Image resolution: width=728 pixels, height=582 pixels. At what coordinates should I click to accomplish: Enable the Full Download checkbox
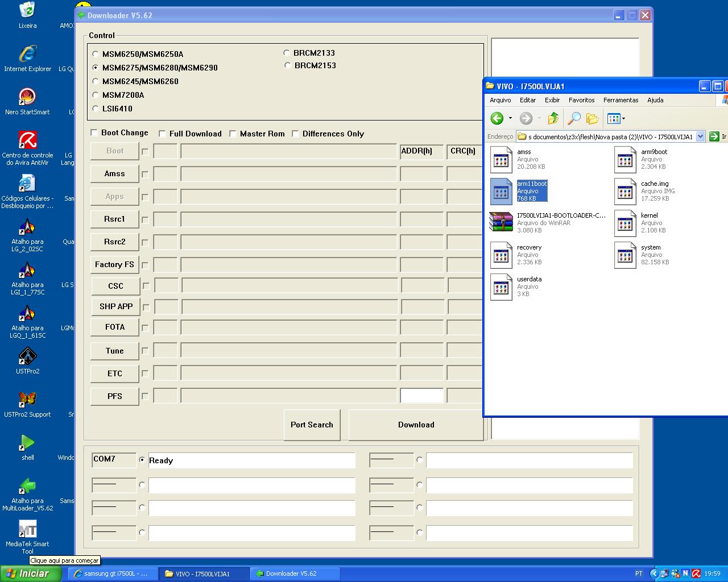point(163,134)
